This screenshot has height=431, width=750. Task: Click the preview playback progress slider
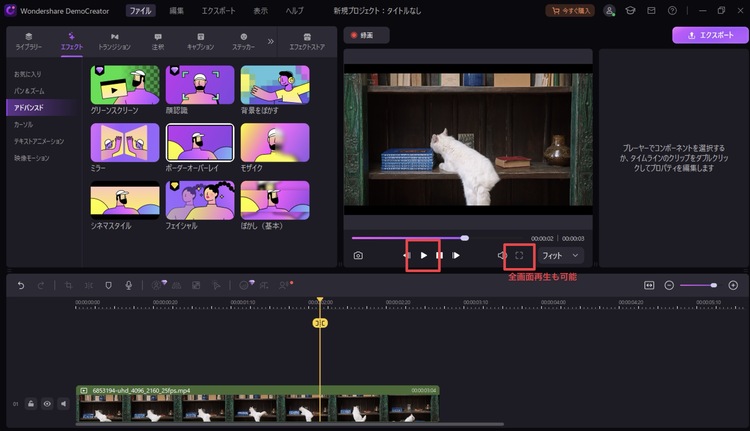coord(438,238)
